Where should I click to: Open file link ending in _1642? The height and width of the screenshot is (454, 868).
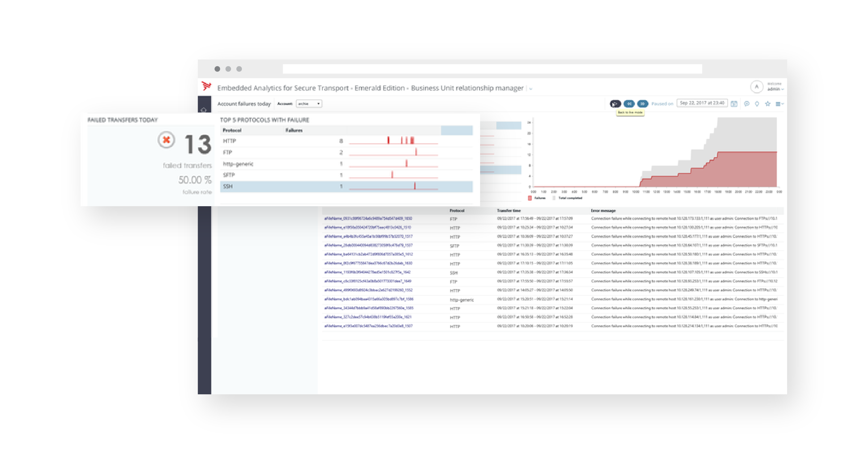pyautogui.click(x=367, y=272)
